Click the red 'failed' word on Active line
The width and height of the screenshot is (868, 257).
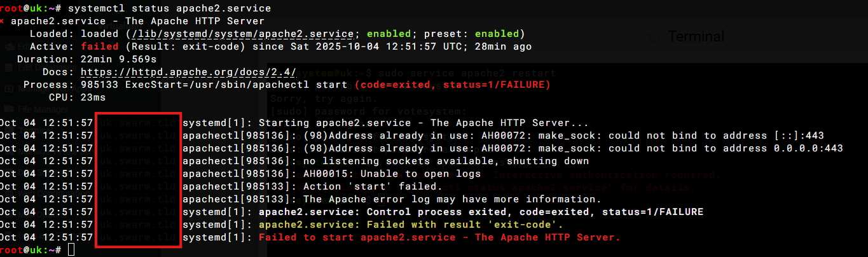point(99,46)
